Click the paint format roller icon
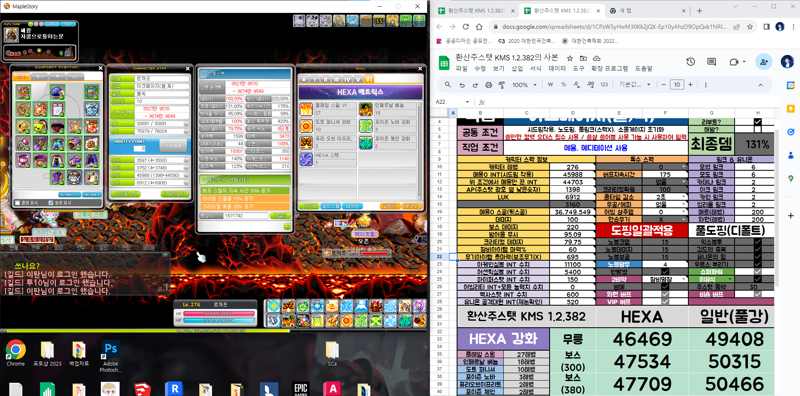The height and width of the screenshot is (396, 800). pyautogui.click(x=502, y=85)
